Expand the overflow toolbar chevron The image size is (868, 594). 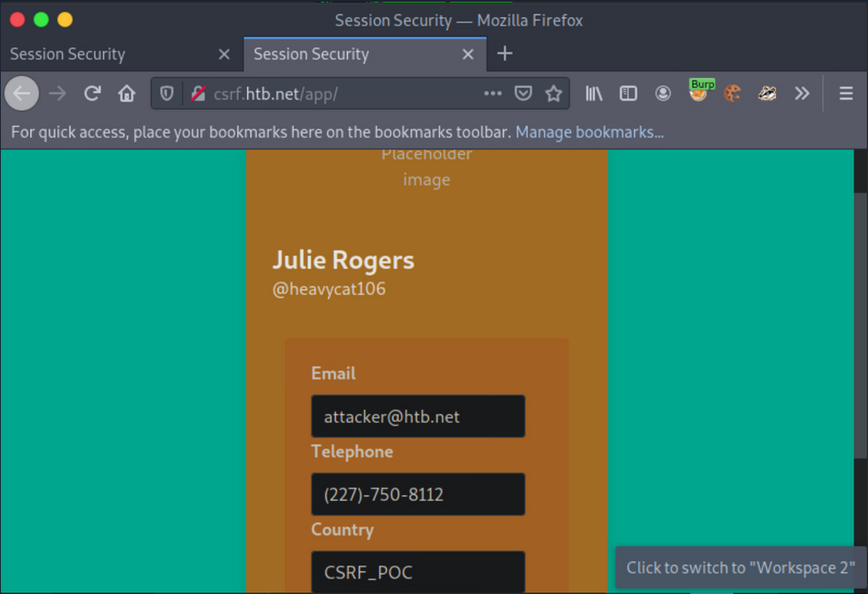[x=802, y=94]
